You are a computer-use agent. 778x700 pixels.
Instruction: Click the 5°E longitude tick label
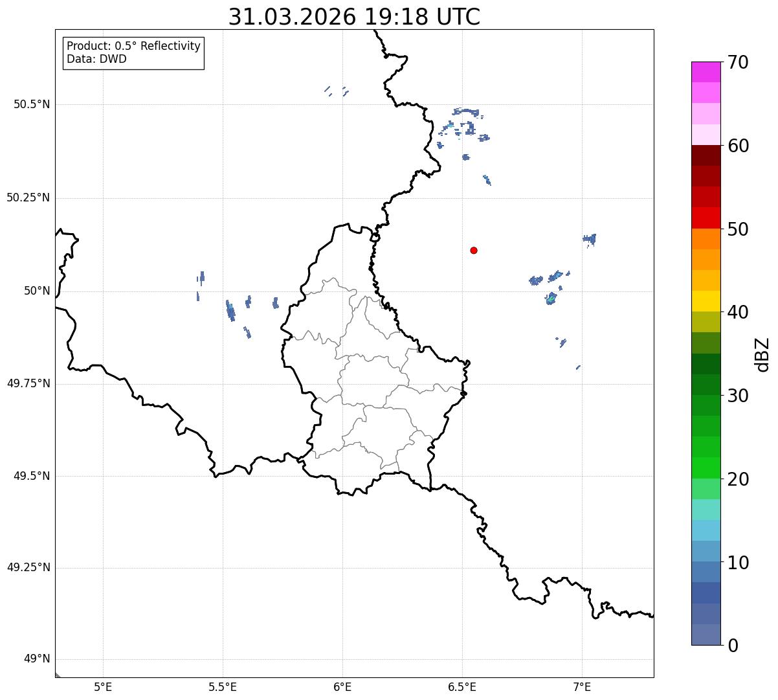click(103, 686)
